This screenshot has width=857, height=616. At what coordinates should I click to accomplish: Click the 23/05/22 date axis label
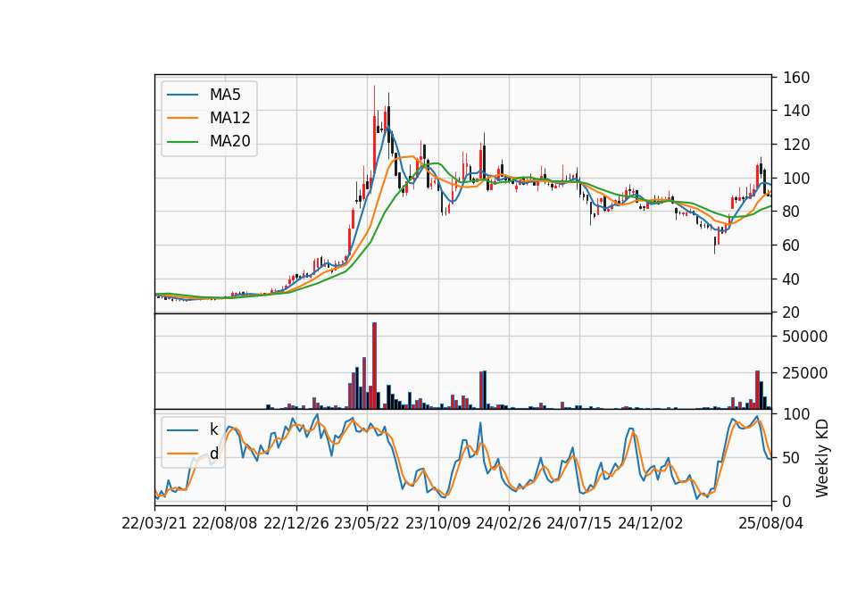click(367, 523)
